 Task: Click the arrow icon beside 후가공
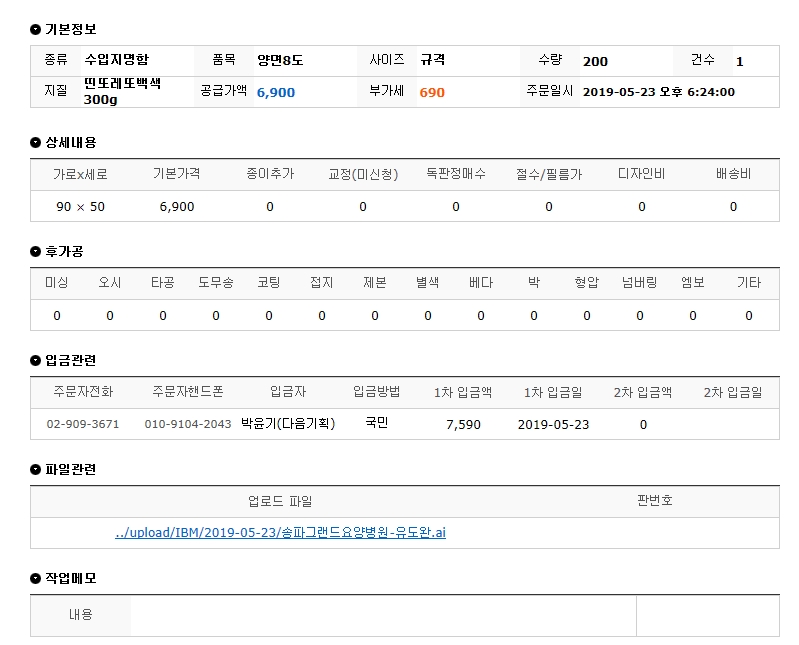(36, 251)
